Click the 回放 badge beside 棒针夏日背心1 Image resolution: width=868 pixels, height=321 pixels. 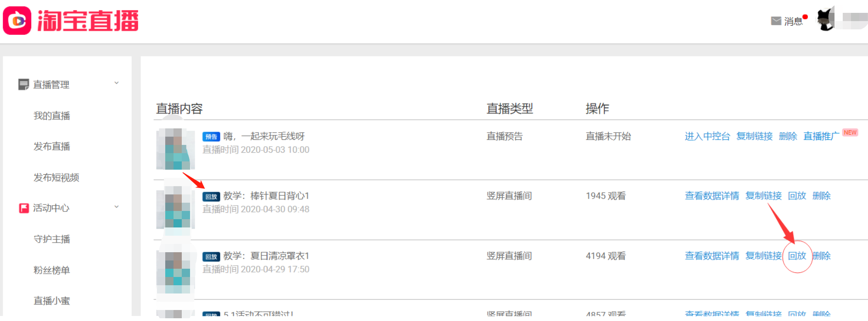(x=211, y=197)
